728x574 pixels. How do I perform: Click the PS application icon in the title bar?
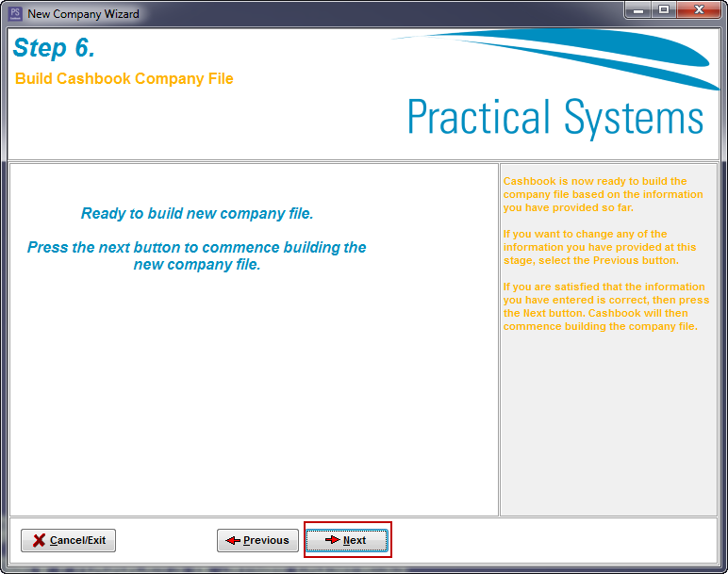click(15, 13)
